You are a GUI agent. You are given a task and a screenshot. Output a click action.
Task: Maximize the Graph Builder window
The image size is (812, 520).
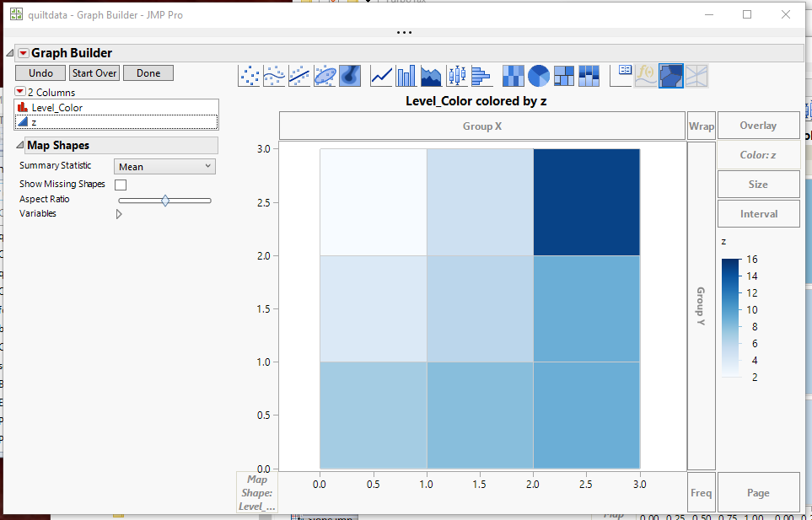tap(747, 14)
